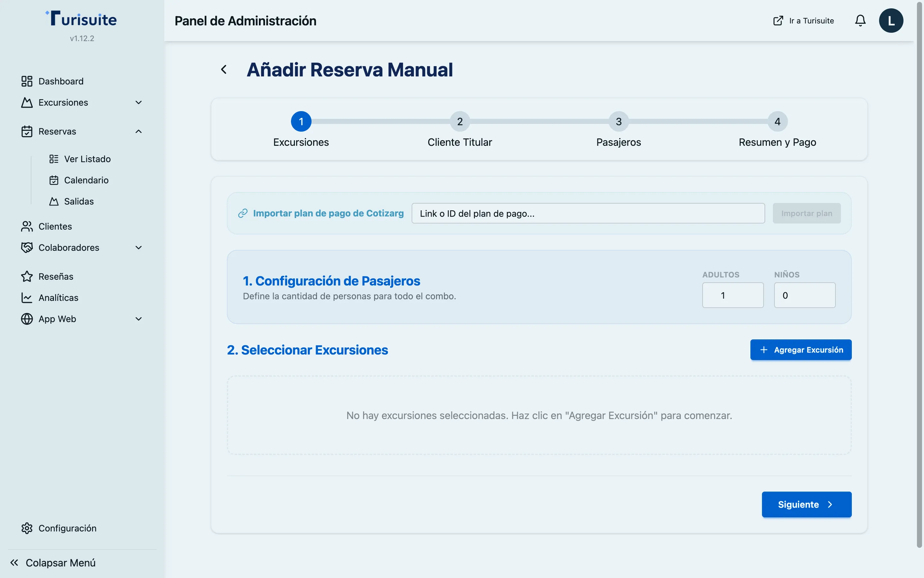This screenshot has width=924, height=578.
Task: Open the Dashboard grid icon
Action: [x=27, y=81]
